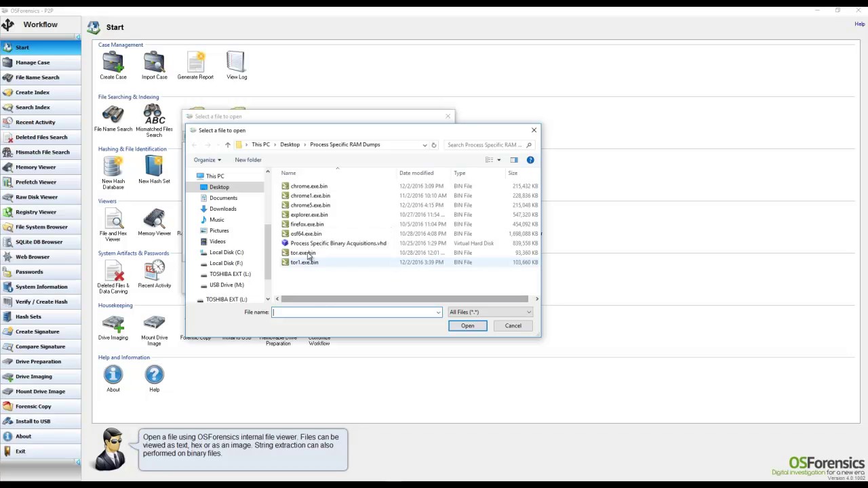Toggle the preview pane button
The image size is (868, 488).
514,160
